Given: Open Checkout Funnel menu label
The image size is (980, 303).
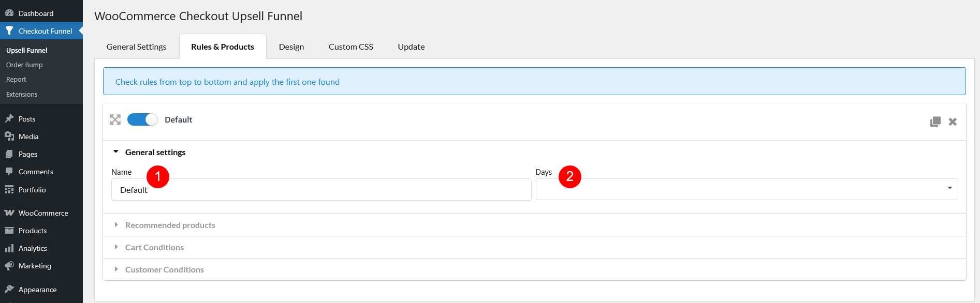Looking at the screenshot, I should [x=46, y=31].
